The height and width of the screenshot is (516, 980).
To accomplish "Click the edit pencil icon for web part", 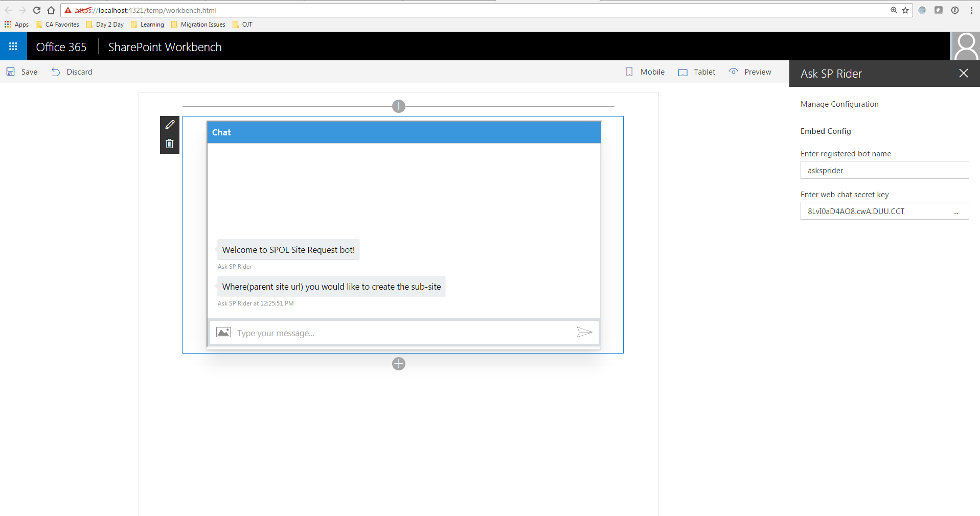I will [x=170, y=125].
